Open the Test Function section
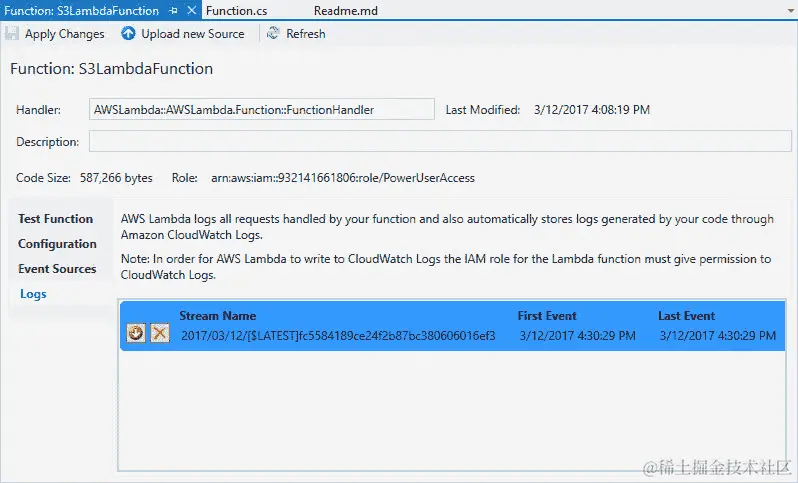798x483 pixels. coord(55,219)
